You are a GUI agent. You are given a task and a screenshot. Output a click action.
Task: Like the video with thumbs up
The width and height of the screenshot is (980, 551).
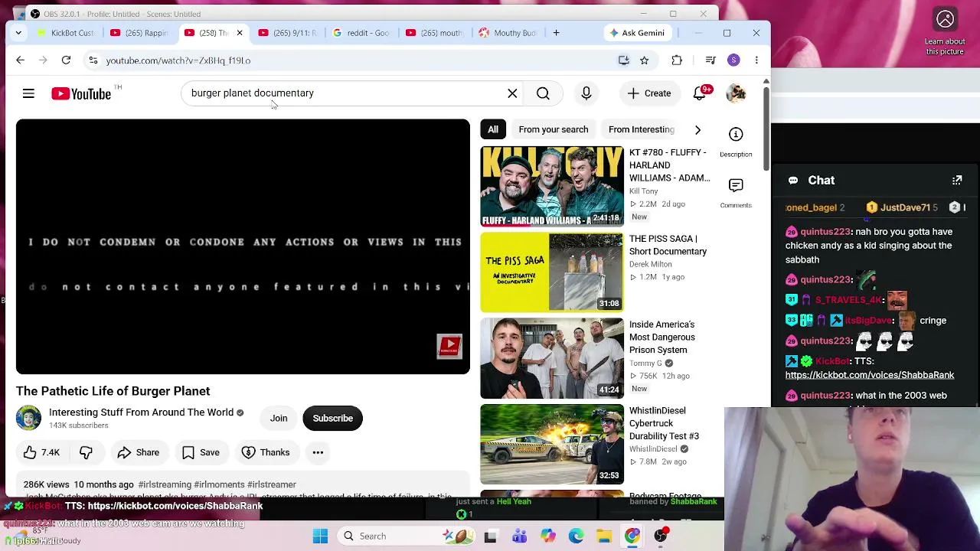point(41,452)
